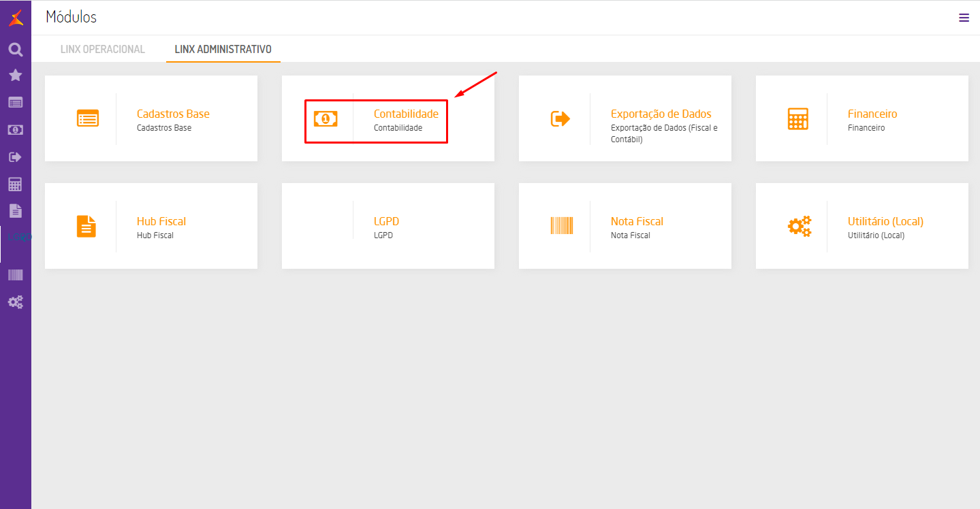Select the sidebar export arrow icon

tap(15, 157)
